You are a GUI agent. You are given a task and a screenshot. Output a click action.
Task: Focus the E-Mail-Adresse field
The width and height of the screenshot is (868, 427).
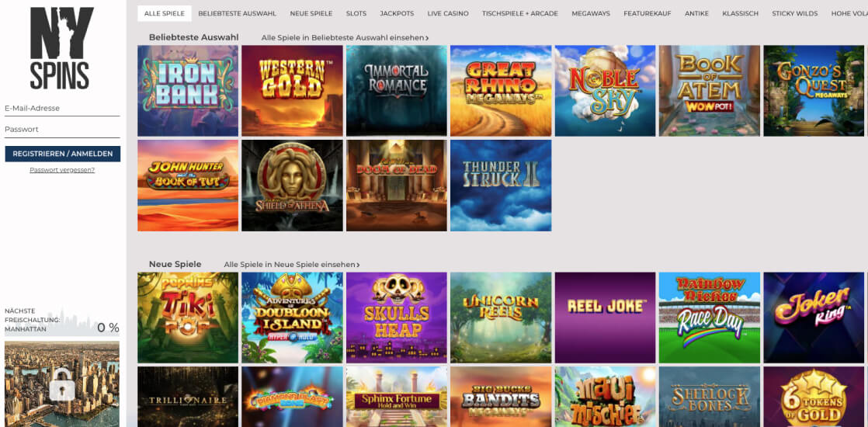pos(62,109)
